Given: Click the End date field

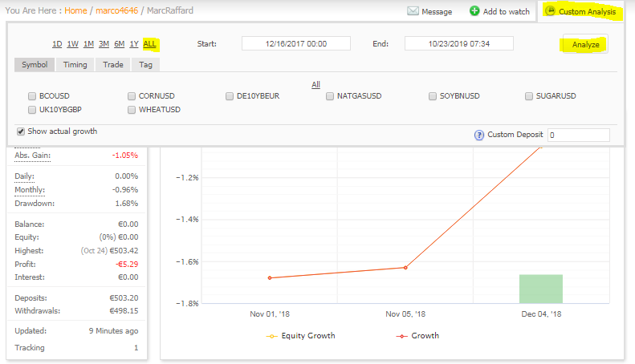Looking at the screenshot, I should (458, 44).
